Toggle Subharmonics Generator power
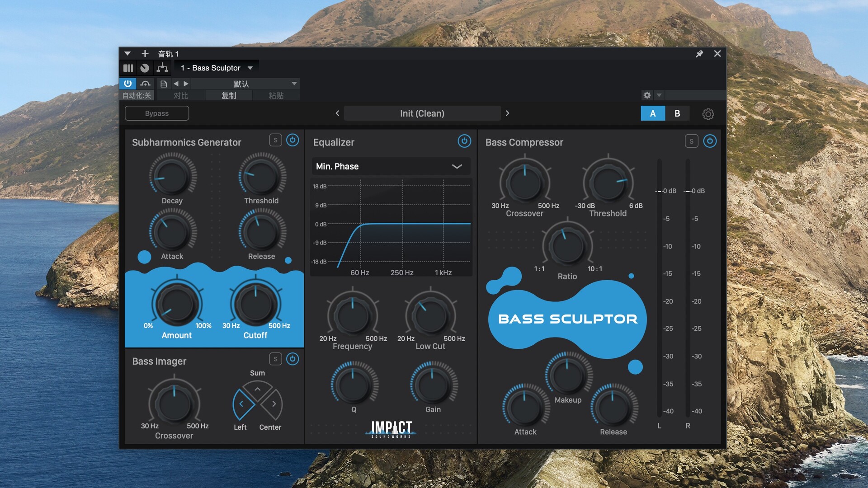868x488 pixels. point(292,141)
